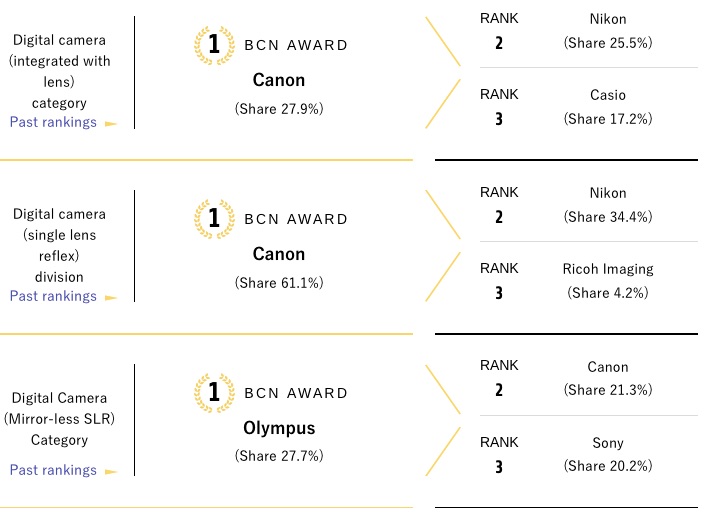Click BCN AWARD heading in single lens reflex row

(x=296, y=219)
